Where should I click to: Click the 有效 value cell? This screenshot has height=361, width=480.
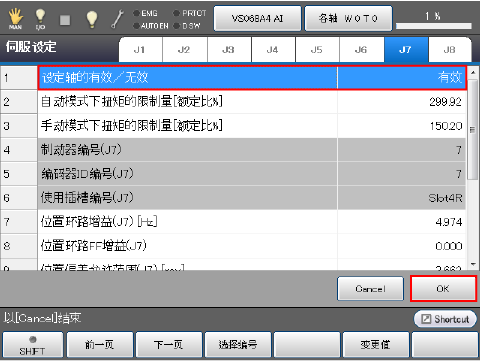401,78
